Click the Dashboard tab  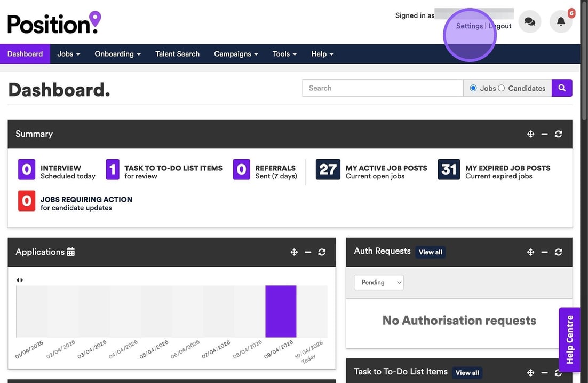point(25,54)
